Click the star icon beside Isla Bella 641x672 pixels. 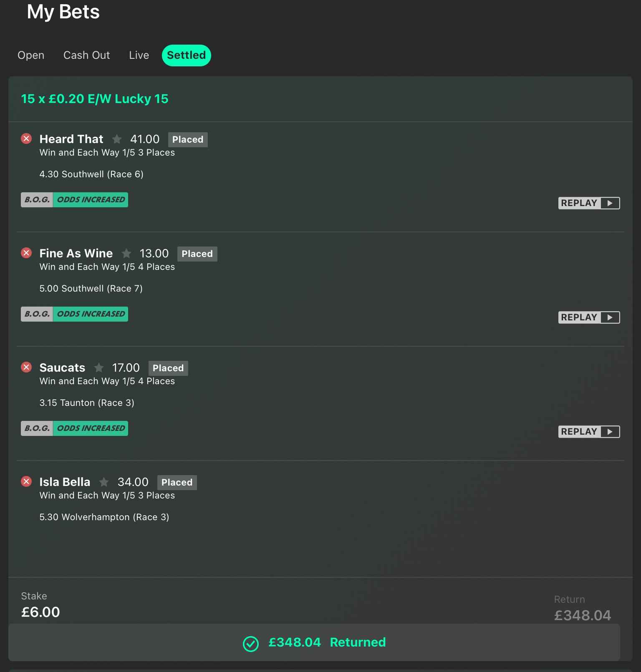pos(104,482)
